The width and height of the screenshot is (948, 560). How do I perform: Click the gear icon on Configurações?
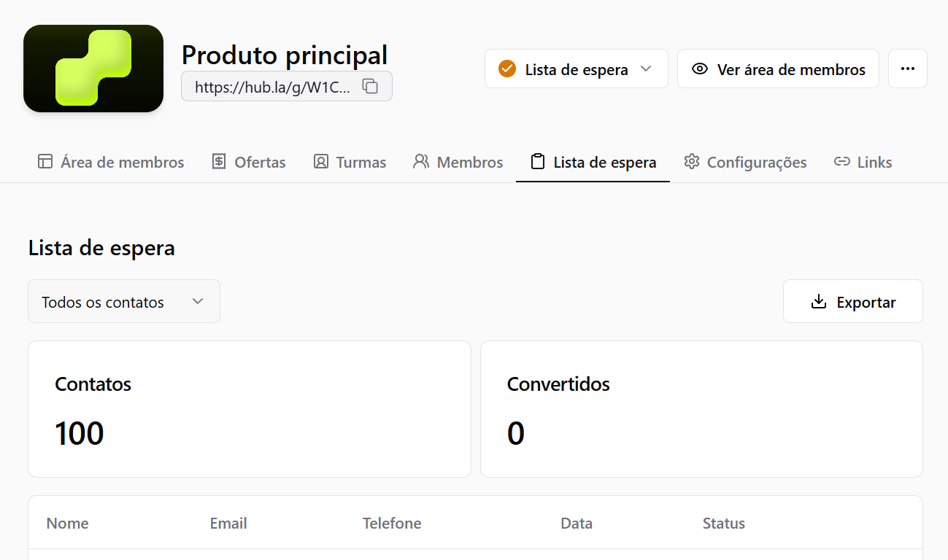tap(692, 162)
